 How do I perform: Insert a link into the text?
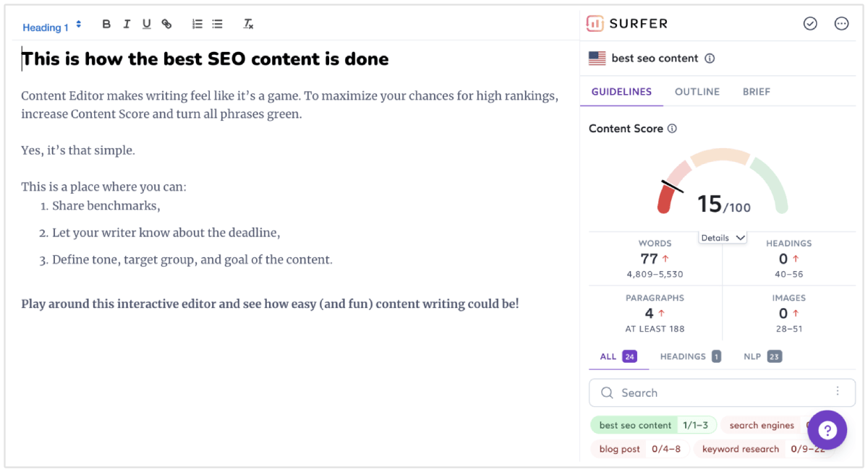166,25
